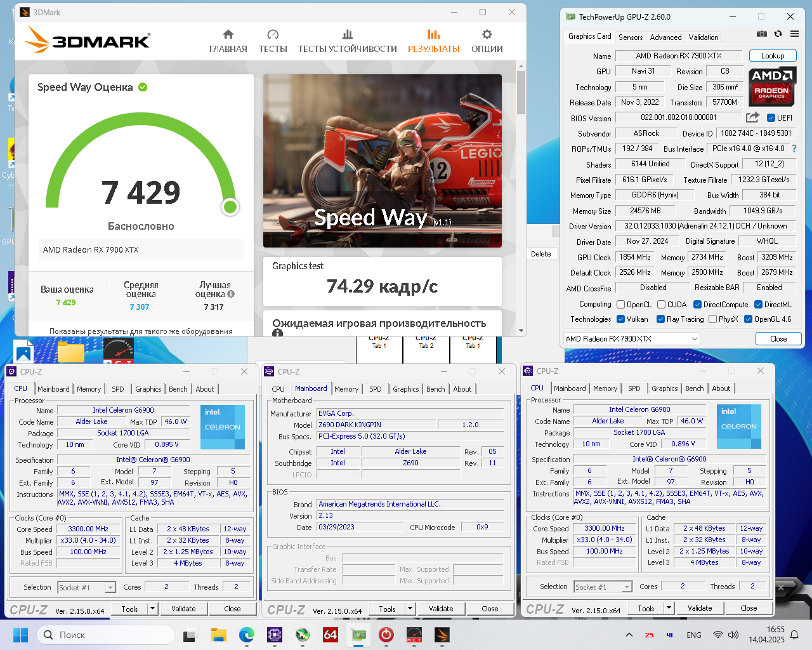Toggle the OpenGL 4.6 checkbox
The height and width of the screenshot is (650, 812).
coord(748,319)
